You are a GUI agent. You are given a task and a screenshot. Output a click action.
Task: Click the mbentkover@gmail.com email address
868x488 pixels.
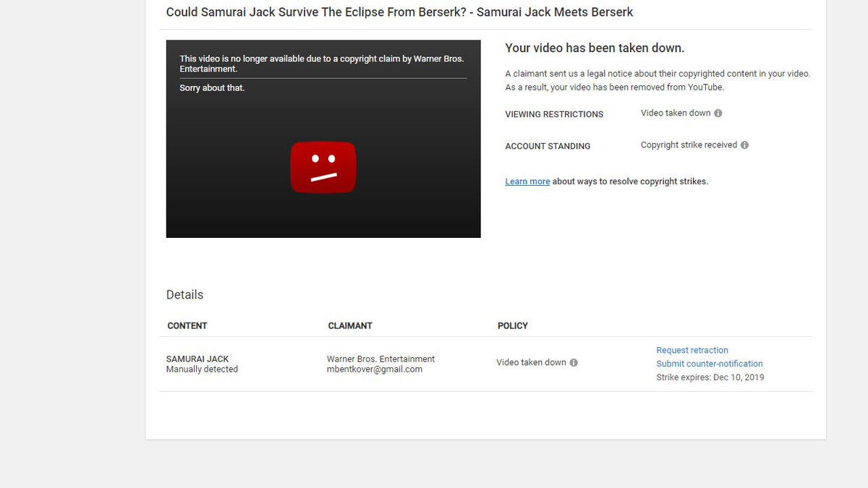click(x=375, y=369)
